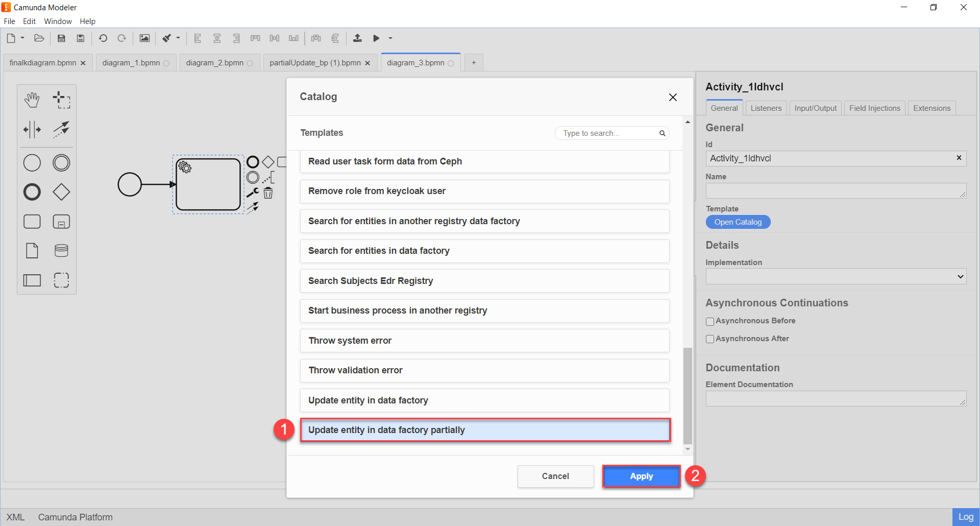Distribute elements vertically via toolbar

(335, 38)
